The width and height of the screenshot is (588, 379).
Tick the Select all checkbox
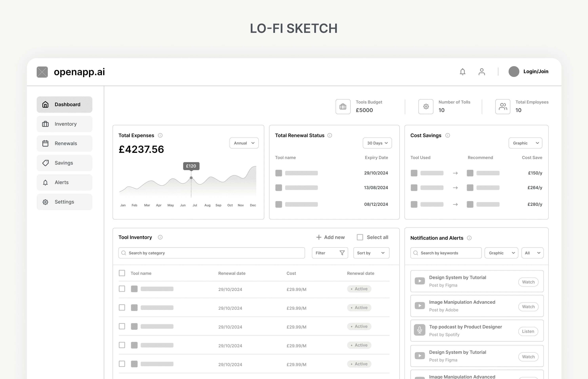pos(360,237)
